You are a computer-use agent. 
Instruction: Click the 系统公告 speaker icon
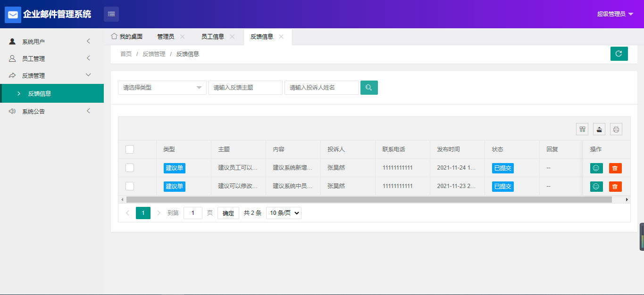(12, 111)
